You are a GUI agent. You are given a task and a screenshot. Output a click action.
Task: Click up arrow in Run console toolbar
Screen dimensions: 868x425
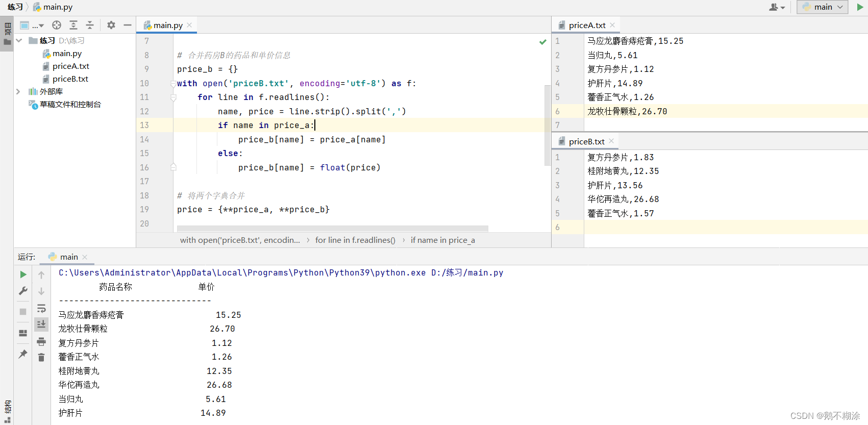(x=41, y=274)
